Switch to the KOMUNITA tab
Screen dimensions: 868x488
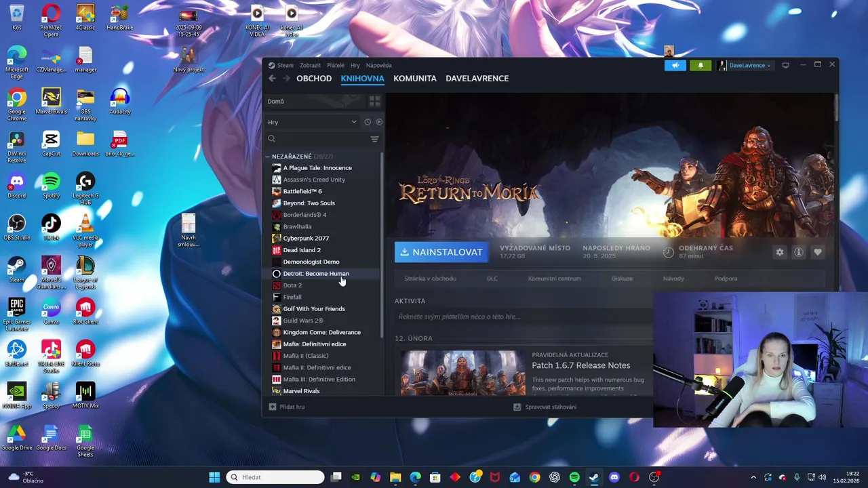point(415,79)
